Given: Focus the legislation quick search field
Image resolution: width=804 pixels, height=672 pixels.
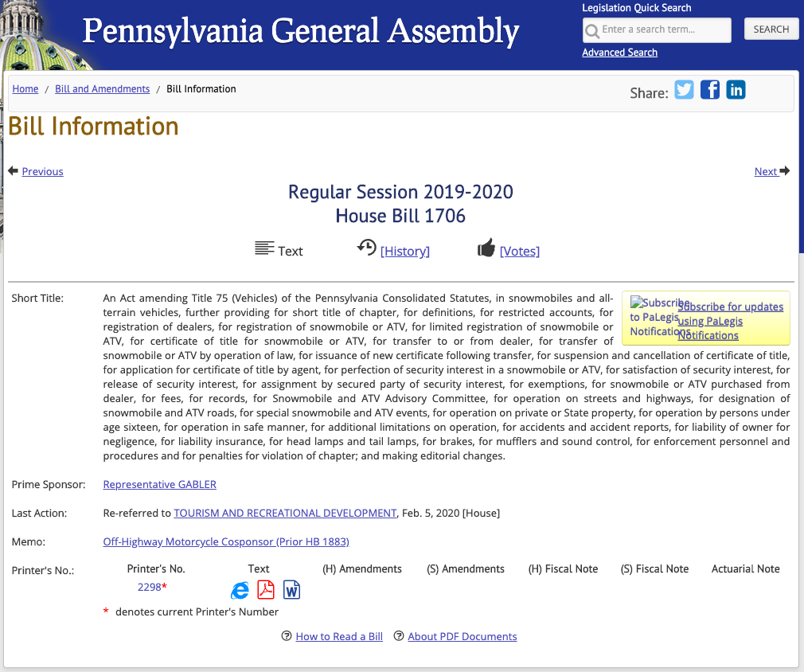Looking at the screenshot, I should pos(657,30).
